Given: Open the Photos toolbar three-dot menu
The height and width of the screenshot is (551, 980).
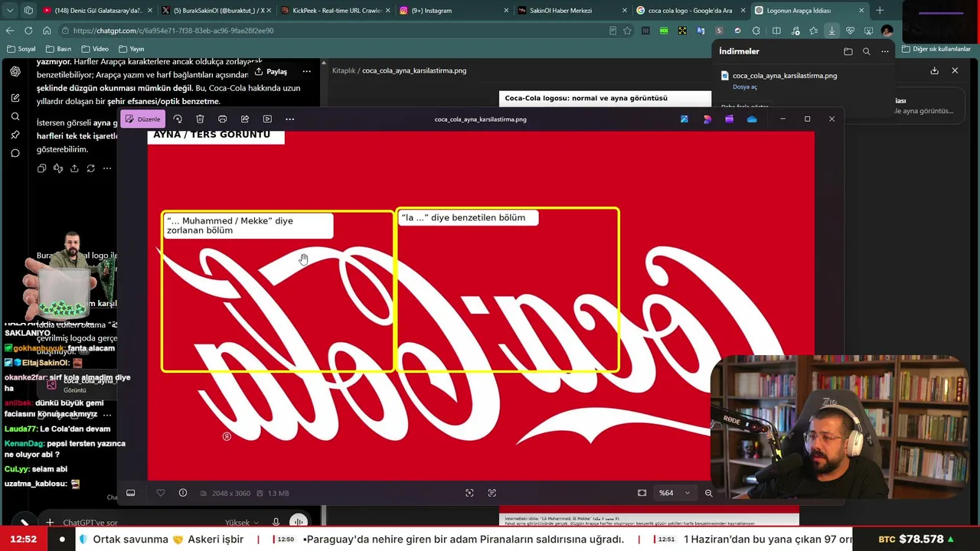Looking at the screenshot, I should tap(289, 119).
